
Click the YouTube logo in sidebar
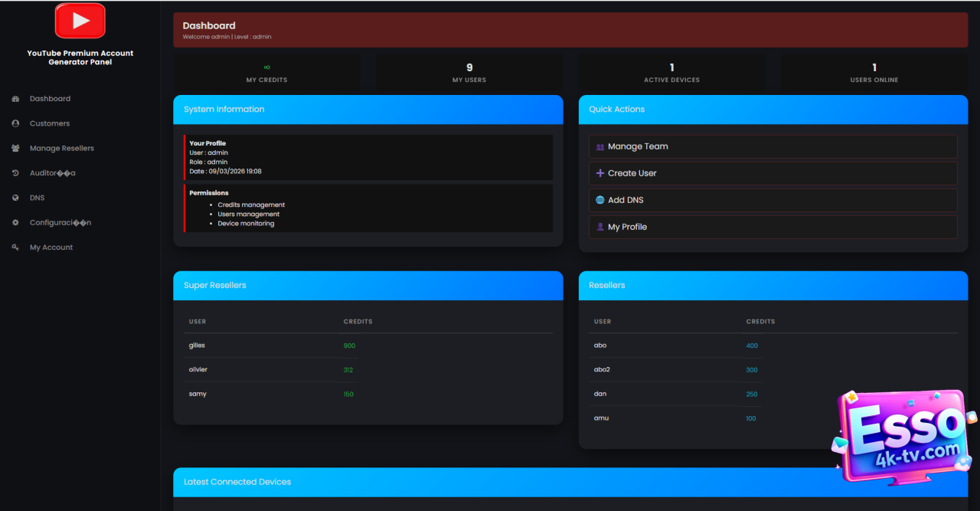(x=80, y=21)
